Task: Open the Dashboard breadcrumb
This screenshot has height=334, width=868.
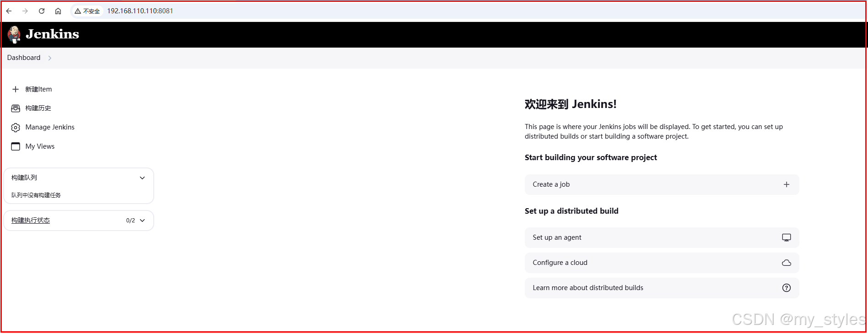Action: point(24,58)
